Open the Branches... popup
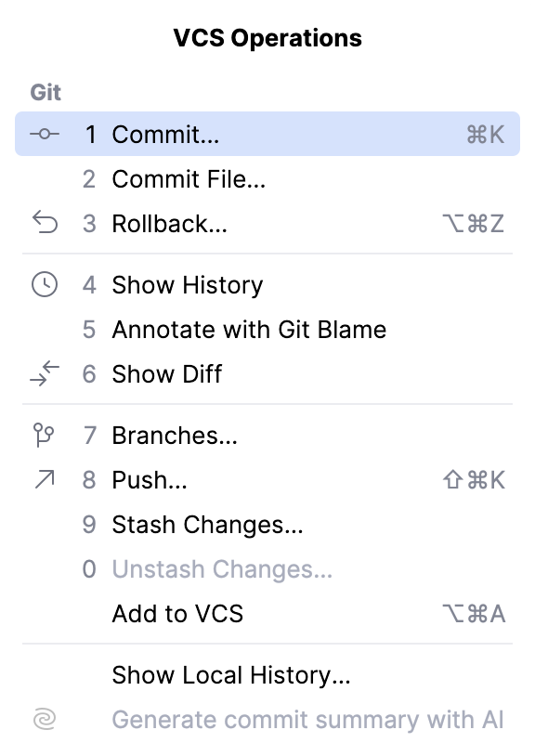This screenshot has width=535, height=756. pos(174,435)
